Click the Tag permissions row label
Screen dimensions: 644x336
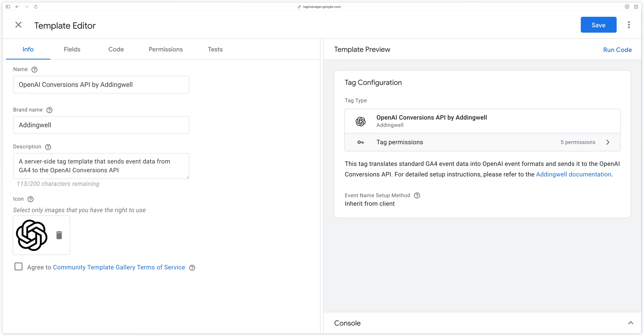click(399, 142)
